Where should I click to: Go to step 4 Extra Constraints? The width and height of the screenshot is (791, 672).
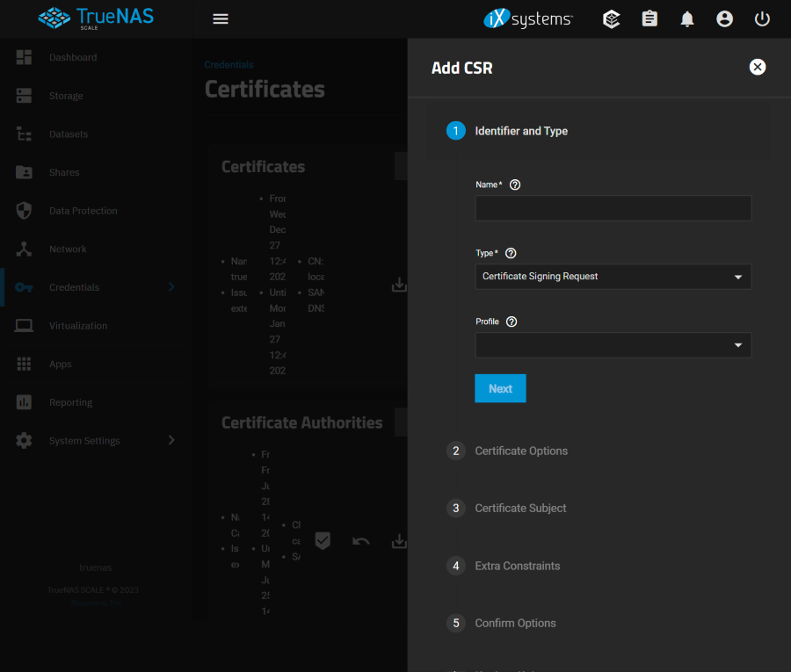517,566
